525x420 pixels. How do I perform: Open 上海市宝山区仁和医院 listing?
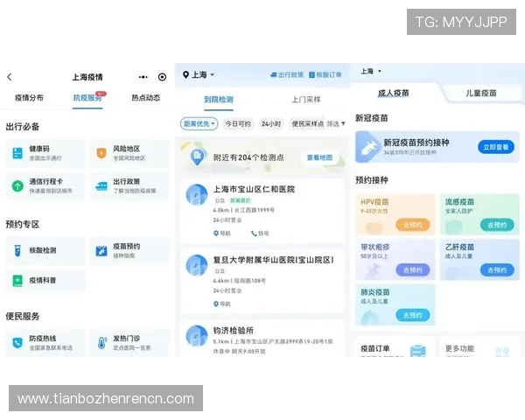pyautogui.click(x=262, y=210)
